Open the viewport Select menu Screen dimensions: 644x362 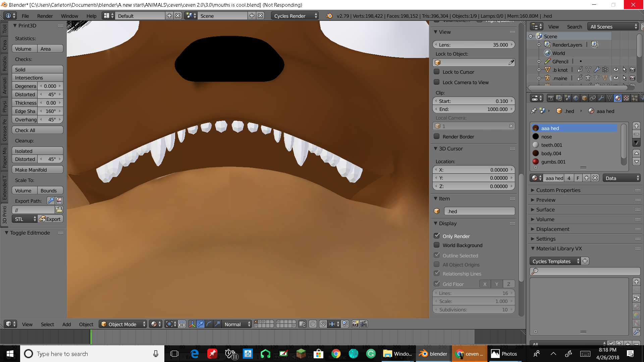pos(47,324)
